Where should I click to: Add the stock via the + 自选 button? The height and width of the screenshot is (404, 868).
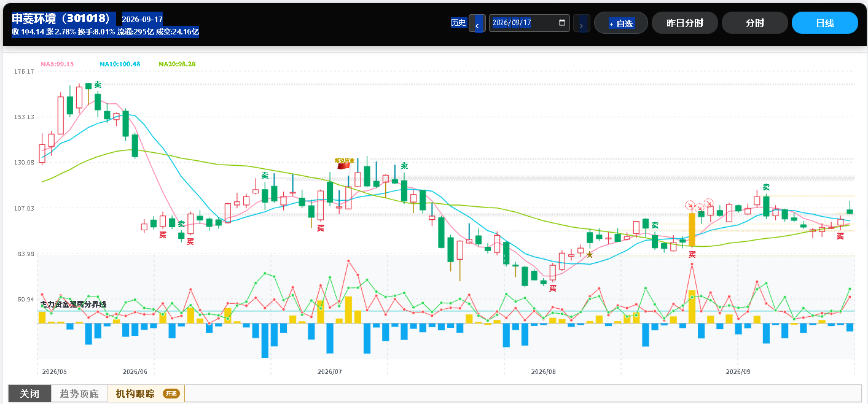tap(620, 23)
